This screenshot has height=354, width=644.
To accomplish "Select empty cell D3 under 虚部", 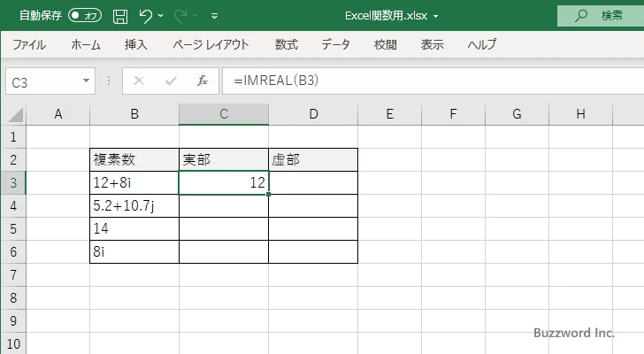I will pyautogui.click(x=313, y=182).
